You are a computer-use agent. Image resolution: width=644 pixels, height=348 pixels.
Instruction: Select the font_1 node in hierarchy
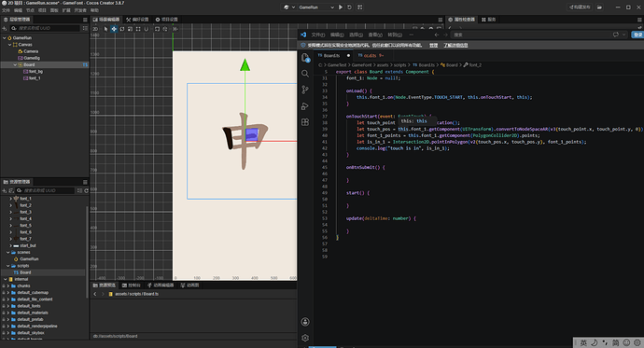tap(35, 78)
